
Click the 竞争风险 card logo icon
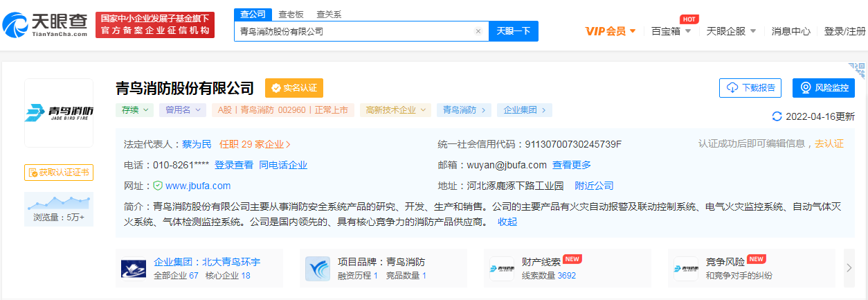point(686,268)
